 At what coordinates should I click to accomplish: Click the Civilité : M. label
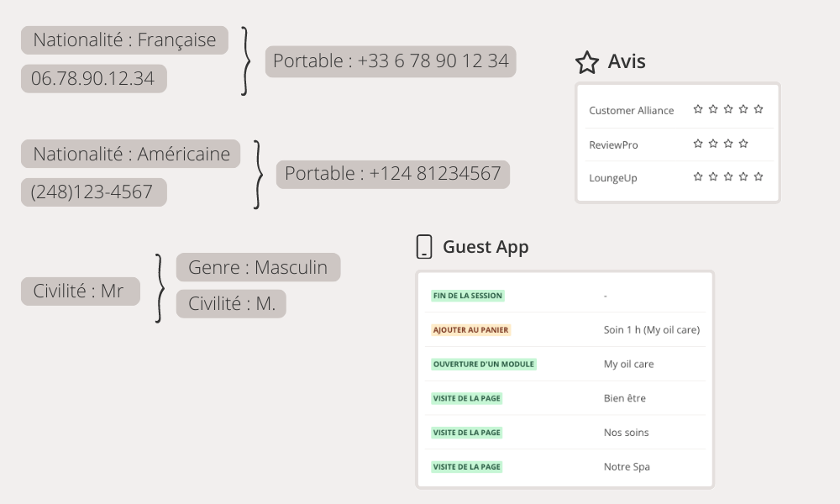point(231,303)
